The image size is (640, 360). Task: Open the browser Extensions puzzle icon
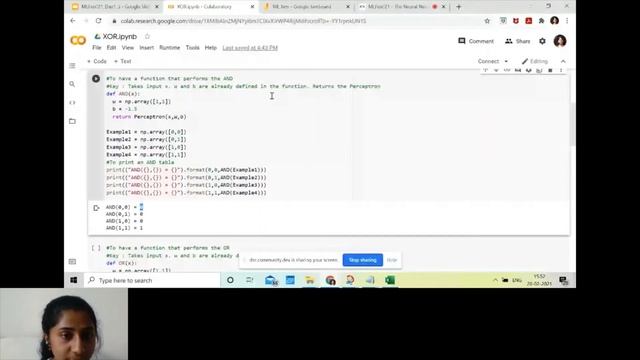541,21
